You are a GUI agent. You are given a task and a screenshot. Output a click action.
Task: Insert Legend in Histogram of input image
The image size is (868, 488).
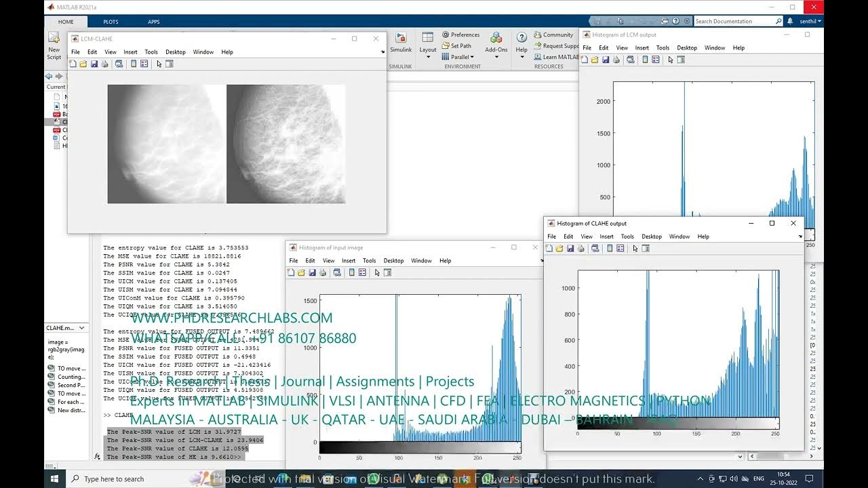[363, 272]
